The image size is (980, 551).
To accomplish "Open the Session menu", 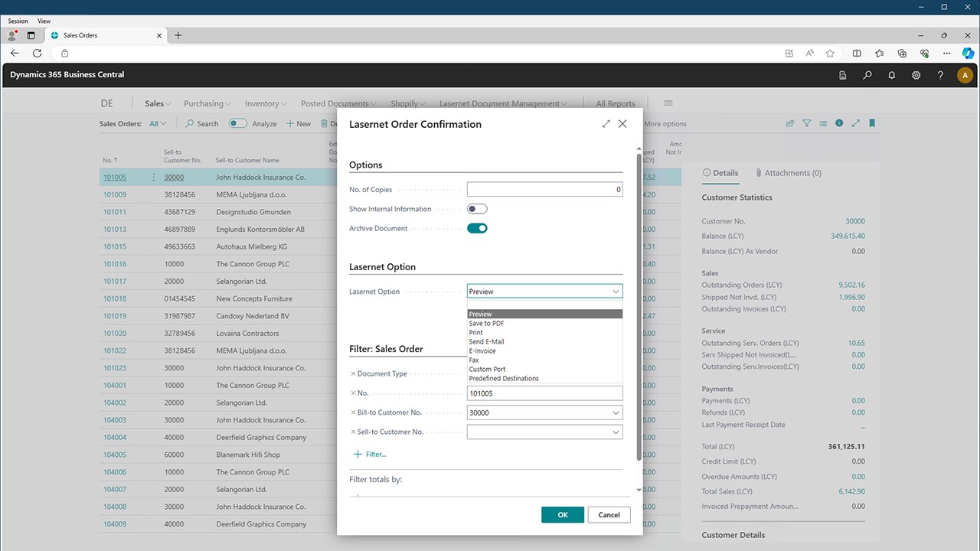I will coord(18,21).
